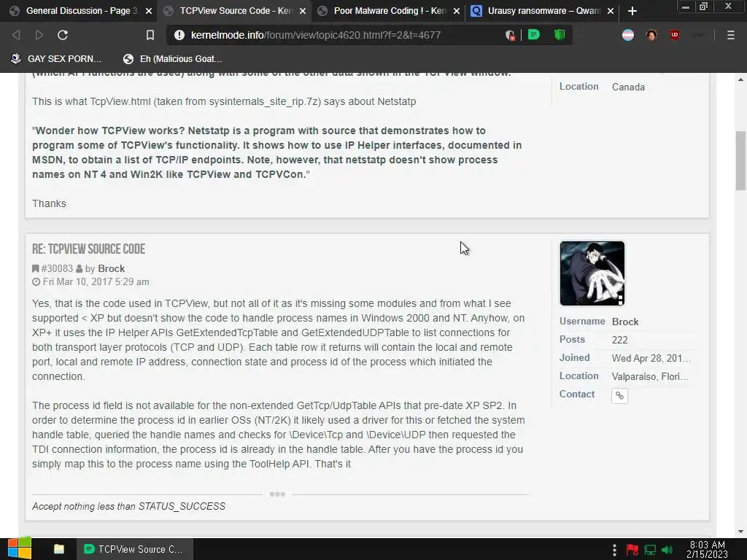Go forward to the next page
Screen dimensions: 747x560
39,35
